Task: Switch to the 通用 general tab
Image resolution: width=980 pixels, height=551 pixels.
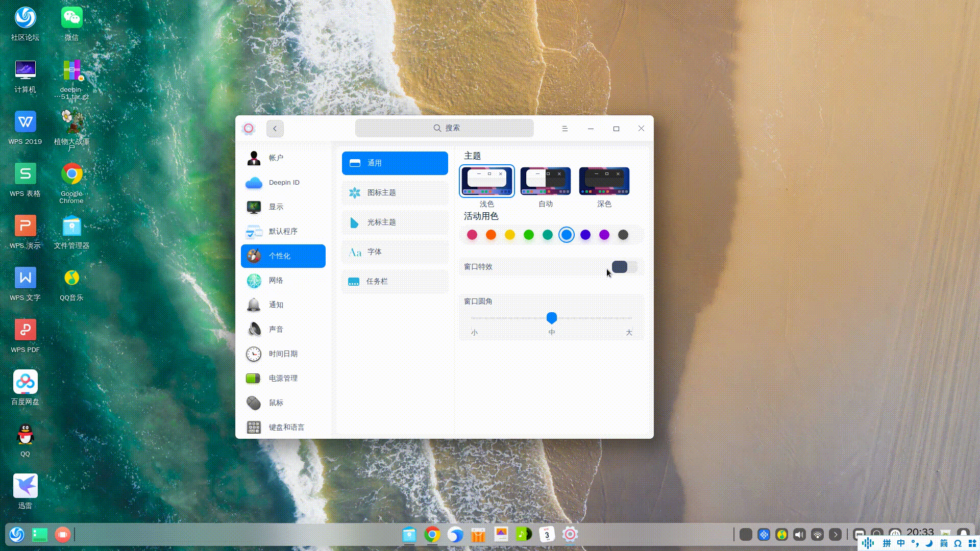Action: pos(395,163)
